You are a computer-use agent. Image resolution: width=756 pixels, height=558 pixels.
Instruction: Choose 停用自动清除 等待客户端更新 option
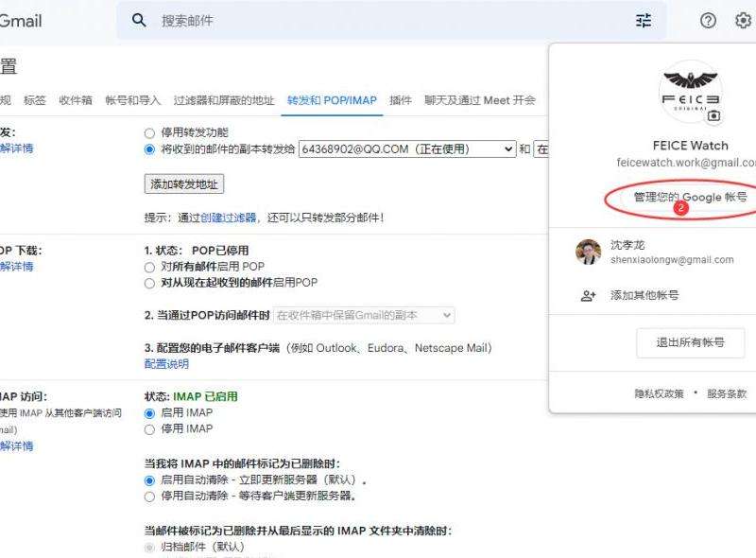click(x=149, y=497)
